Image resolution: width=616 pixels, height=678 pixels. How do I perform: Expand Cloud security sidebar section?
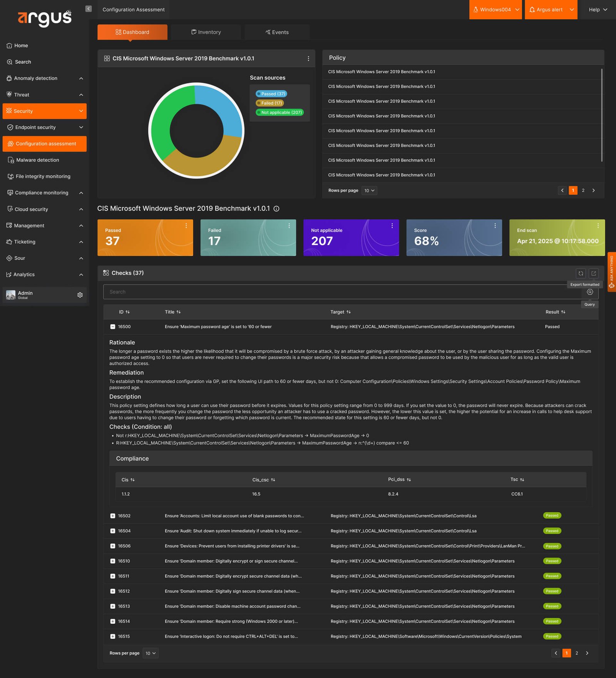[x=45, y=209]
